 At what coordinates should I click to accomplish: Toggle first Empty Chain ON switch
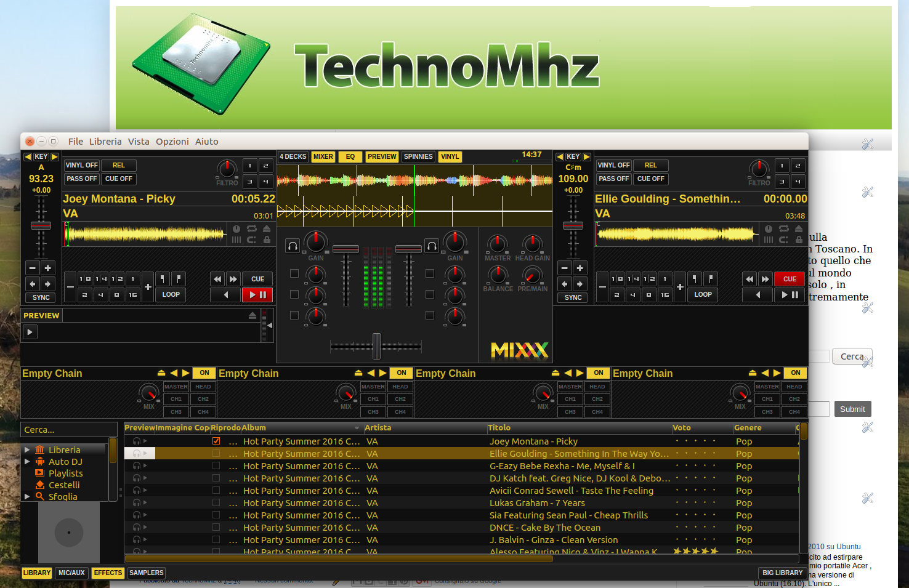(x=204, y=373)
